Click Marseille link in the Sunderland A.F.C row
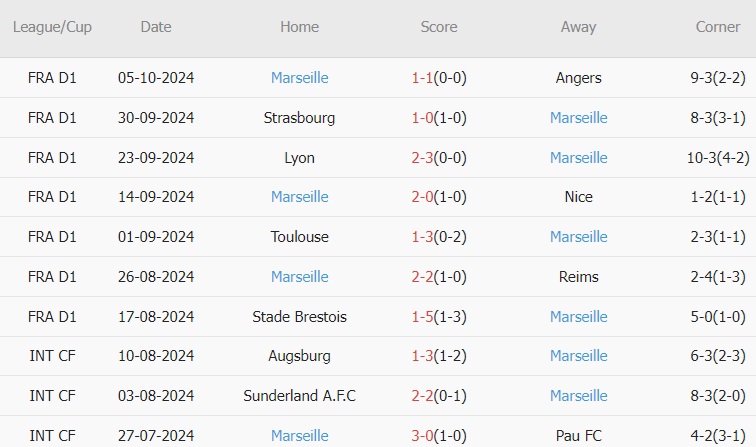Viewport: 756px width, 447px height. [x=578, y=396]
